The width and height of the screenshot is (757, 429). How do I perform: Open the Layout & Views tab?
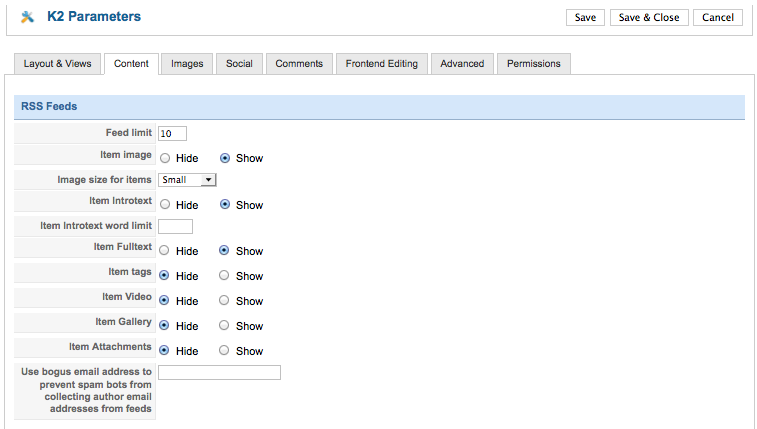click(57, 64)
